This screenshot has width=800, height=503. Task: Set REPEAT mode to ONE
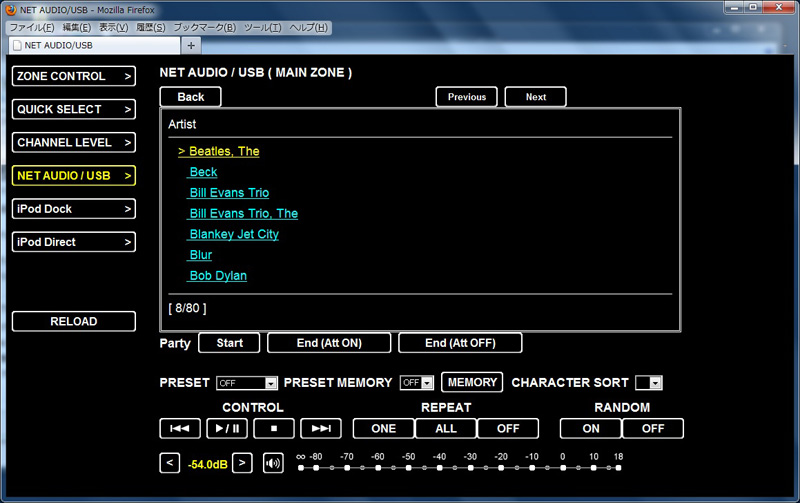tap(383, 428)
